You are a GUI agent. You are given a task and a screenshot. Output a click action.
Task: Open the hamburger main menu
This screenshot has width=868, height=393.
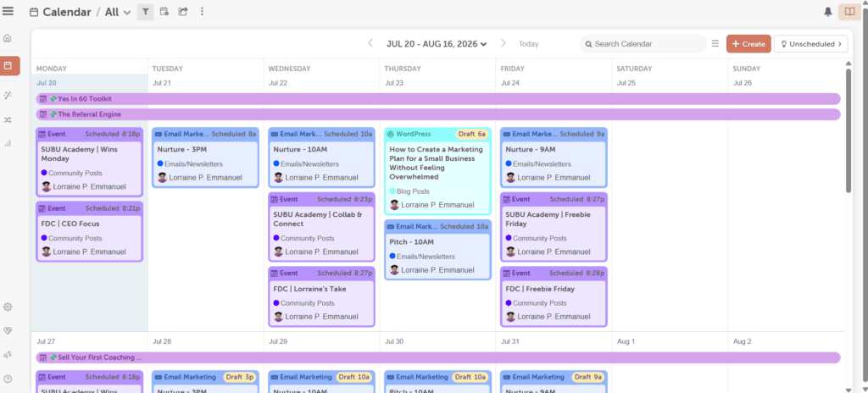tap(8, 11)
